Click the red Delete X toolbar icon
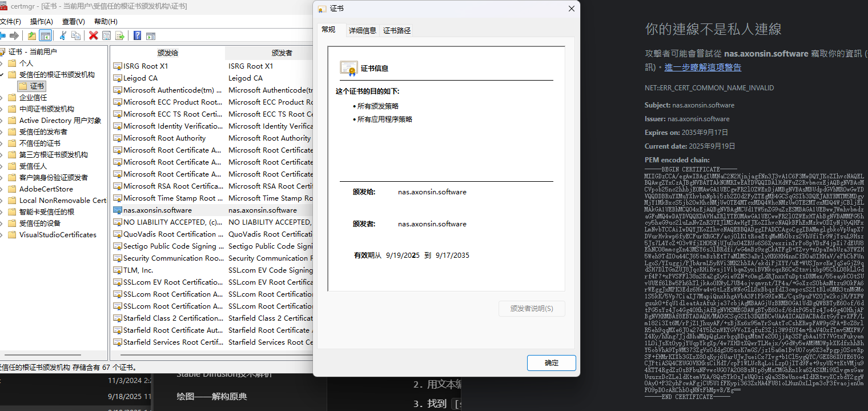Image resolution: width=868 pixels, height=411 pixels. click(93, 35)
